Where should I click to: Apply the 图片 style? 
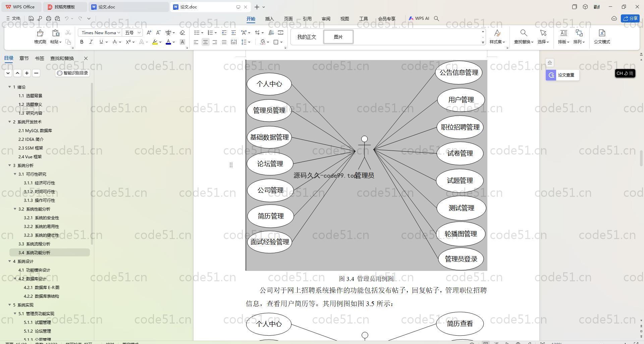click(338, 37)
